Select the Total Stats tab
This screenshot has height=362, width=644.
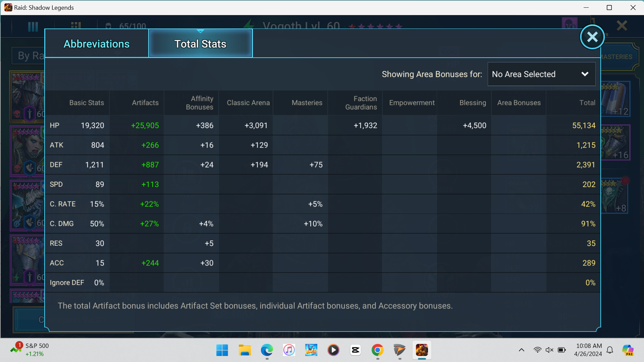click(200, 44)
